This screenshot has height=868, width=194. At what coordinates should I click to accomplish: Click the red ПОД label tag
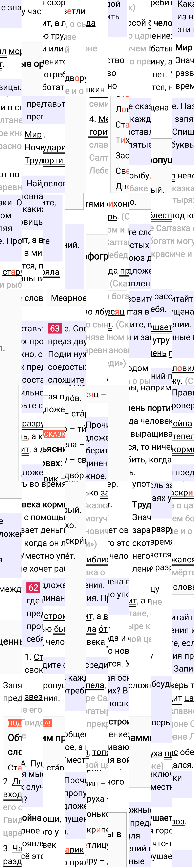coord(15,723)
